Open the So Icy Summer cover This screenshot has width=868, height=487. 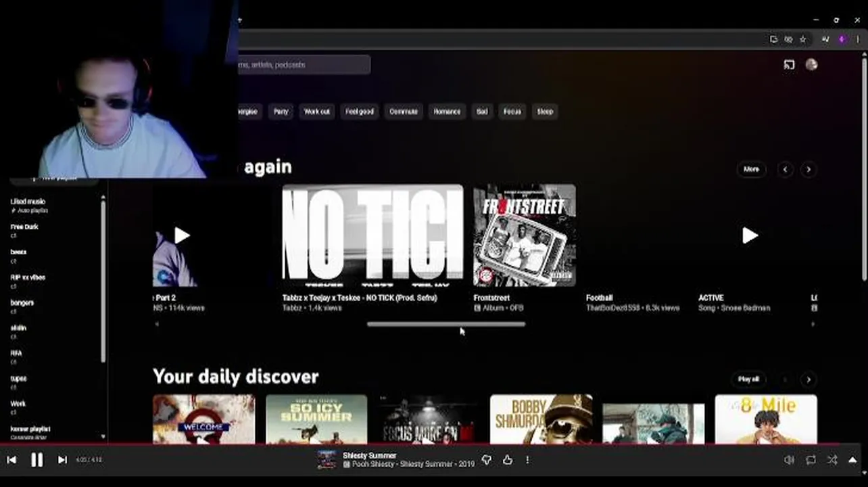click(x=316, y=419)
